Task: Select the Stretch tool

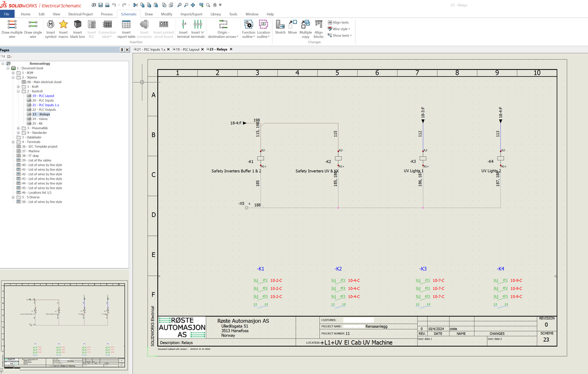Action: [x=280, y=27]
